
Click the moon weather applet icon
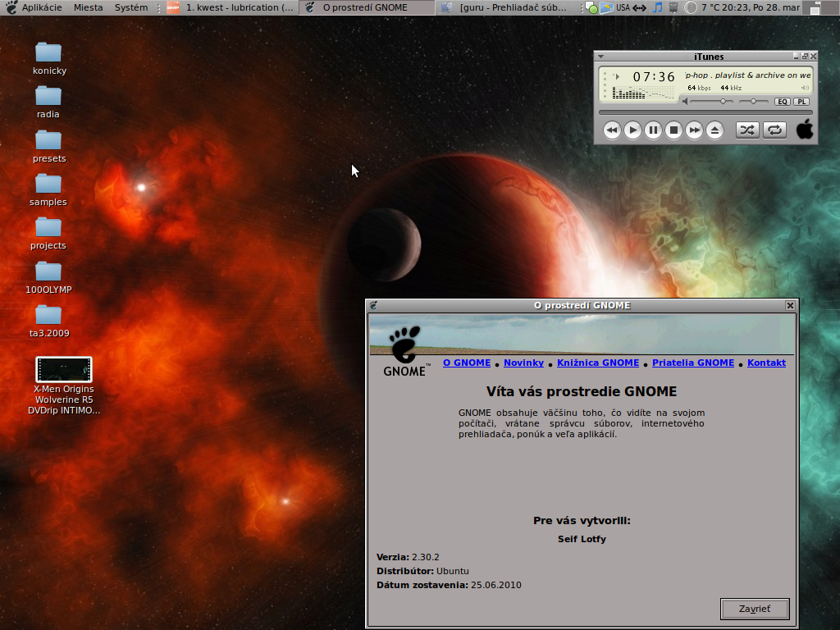[691, 7]
